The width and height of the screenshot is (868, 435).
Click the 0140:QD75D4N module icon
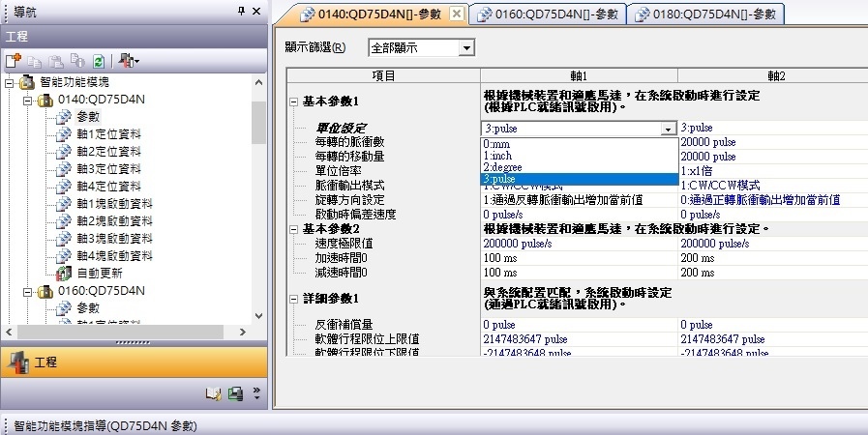point(45,100)
